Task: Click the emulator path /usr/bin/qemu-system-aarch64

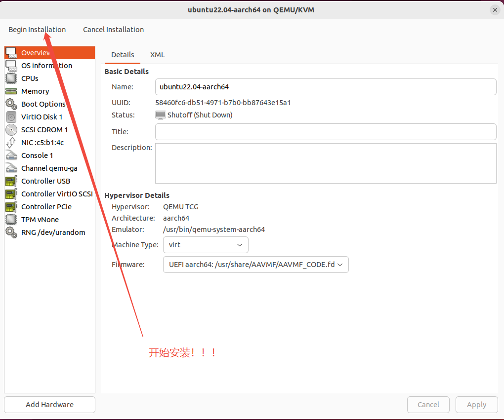Action: [214, 229]
